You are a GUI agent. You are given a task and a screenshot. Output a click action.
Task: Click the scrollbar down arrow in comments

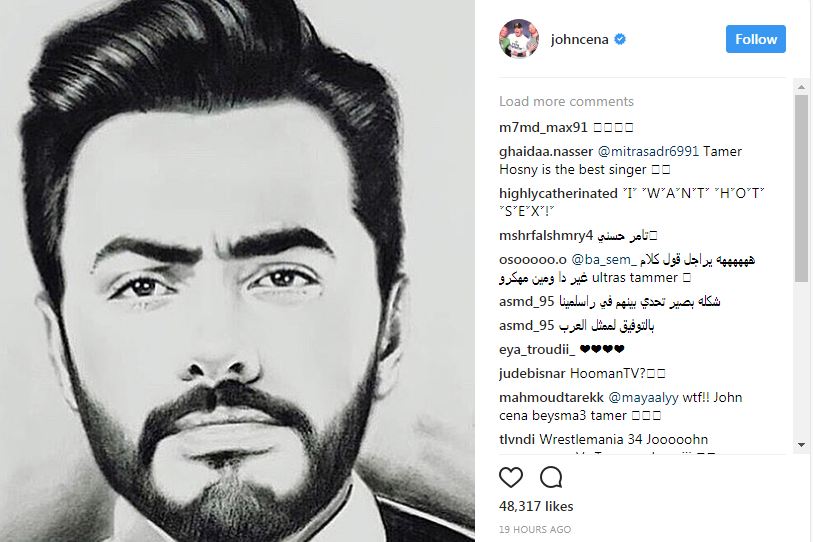click(802, 445)
